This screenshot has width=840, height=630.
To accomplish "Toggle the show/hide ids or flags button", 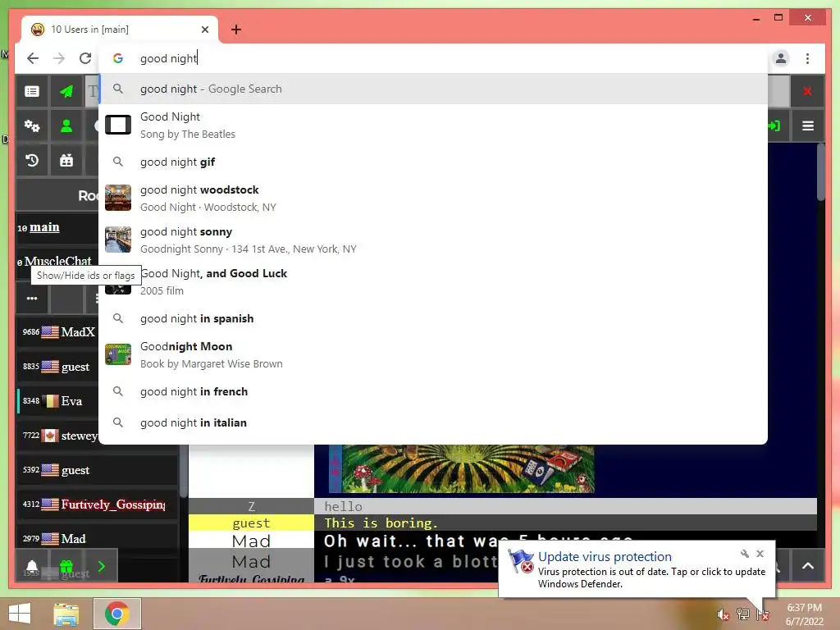I will [32, 299].
